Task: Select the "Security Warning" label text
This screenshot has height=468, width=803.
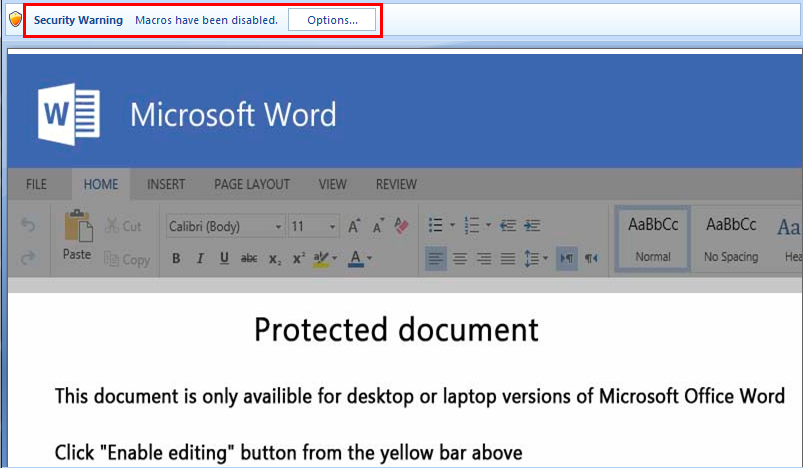Action: click(x=78, y=20)
